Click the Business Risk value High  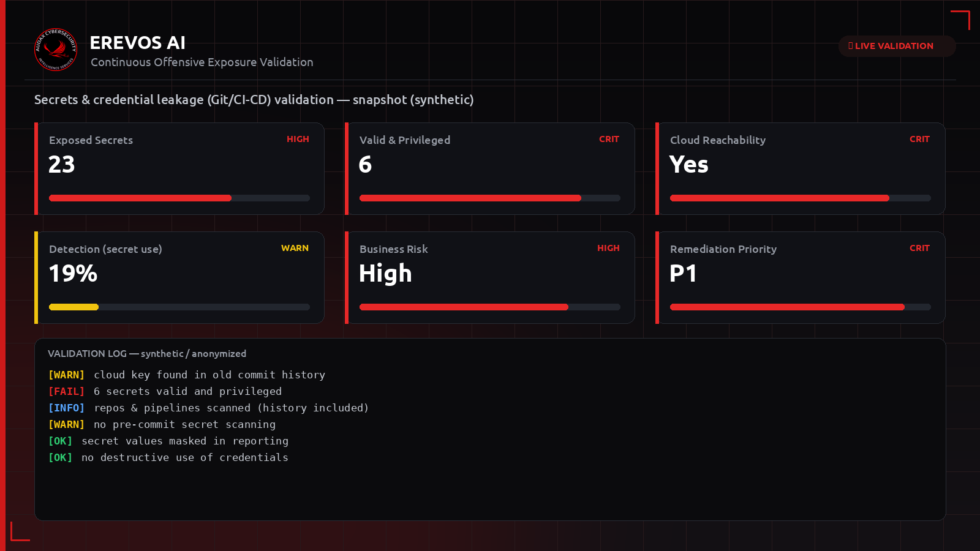(385, 274)
